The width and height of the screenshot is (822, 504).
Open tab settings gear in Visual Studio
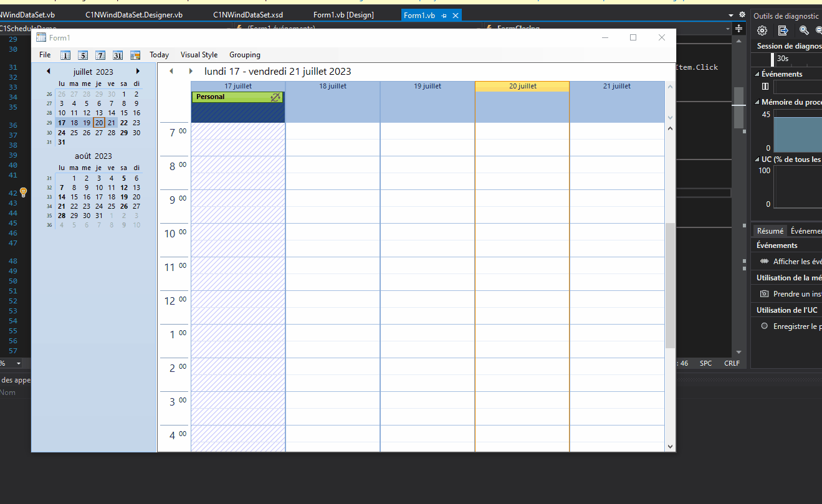(742, 14)
